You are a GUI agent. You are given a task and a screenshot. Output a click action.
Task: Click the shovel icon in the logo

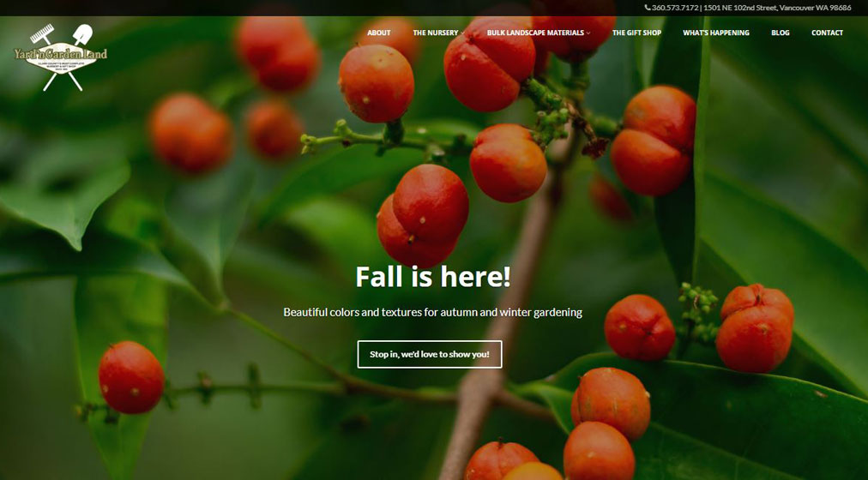(82, 34)
